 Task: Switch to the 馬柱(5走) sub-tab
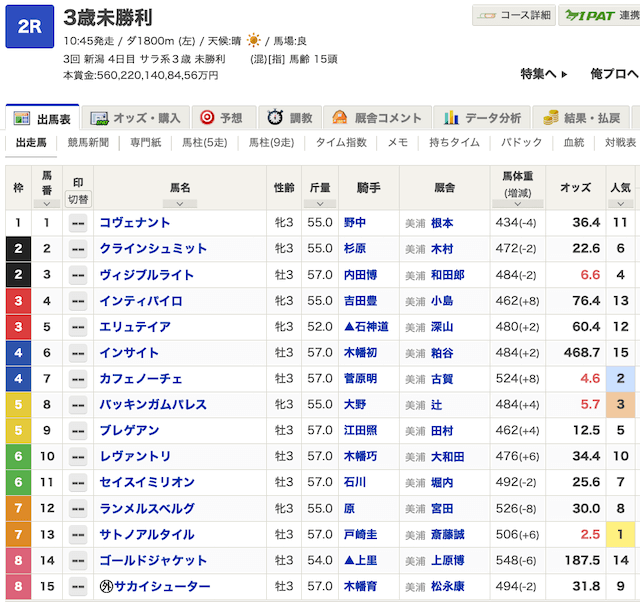(x=204, y=143)
